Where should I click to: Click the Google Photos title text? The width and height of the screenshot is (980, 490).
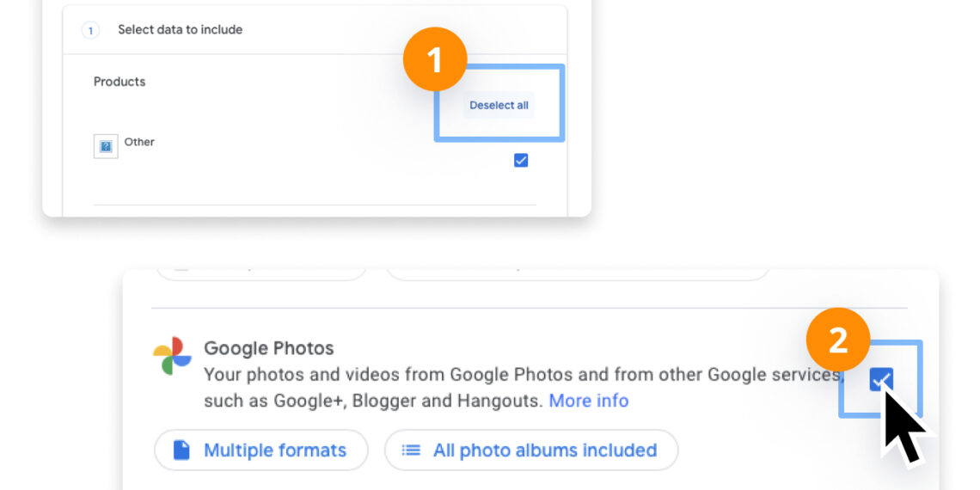coord(268,348)
